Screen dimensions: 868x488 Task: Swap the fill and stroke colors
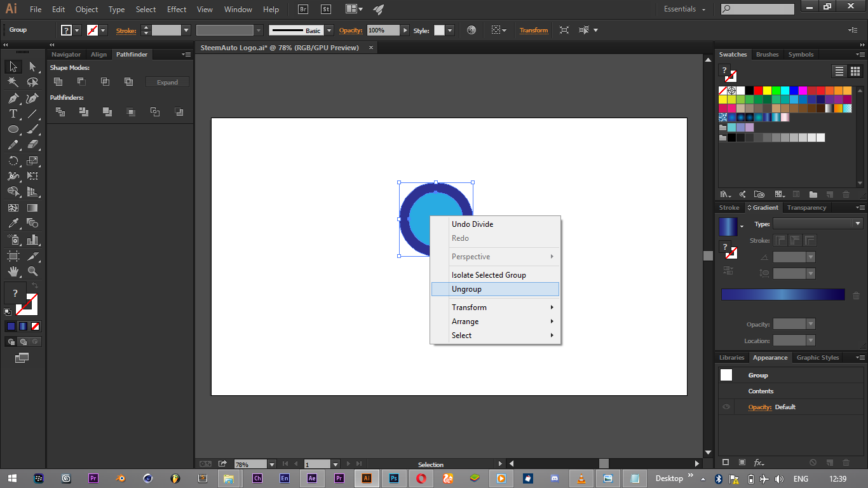tap(35, 286)
